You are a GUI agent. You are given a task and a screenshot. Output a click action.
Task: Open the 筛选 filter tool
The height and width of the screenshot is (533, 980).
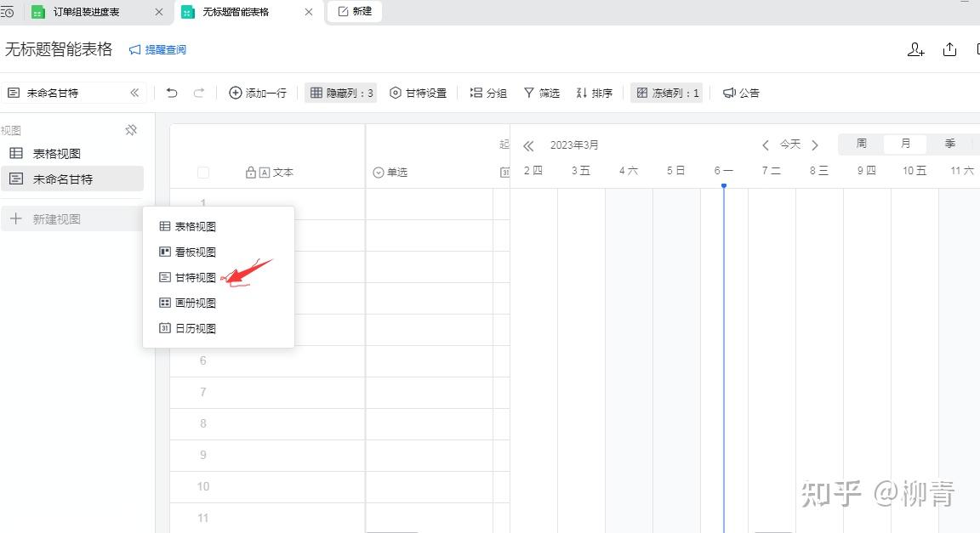tap(541, 94)
